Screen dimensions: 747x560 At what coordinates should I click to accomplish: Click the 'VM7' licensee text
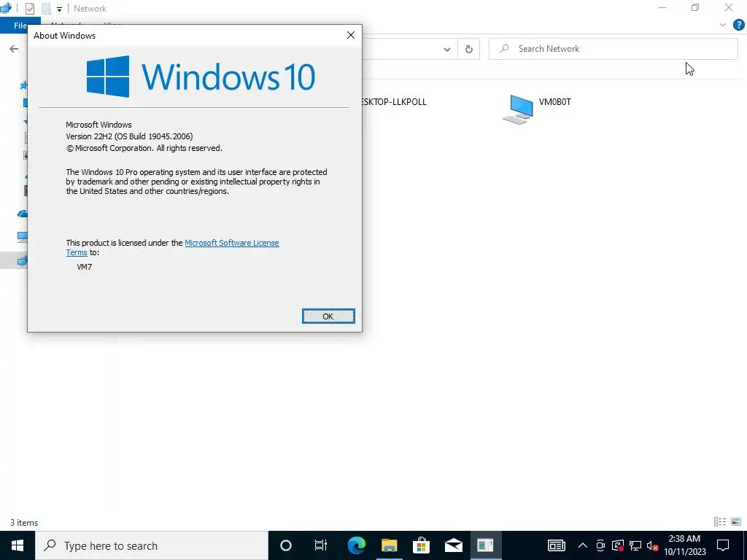point(85,267)
